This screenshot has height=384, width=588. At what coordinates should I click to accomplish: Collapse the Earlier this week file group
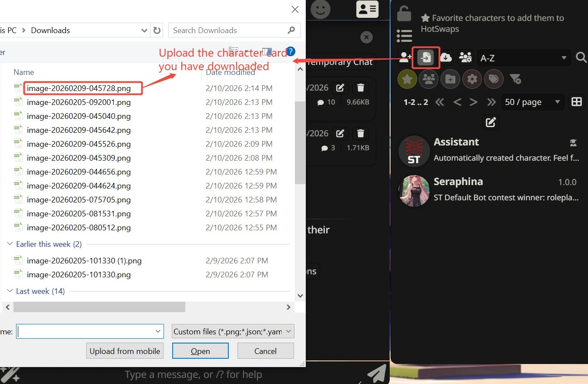[x=10, y=244]
